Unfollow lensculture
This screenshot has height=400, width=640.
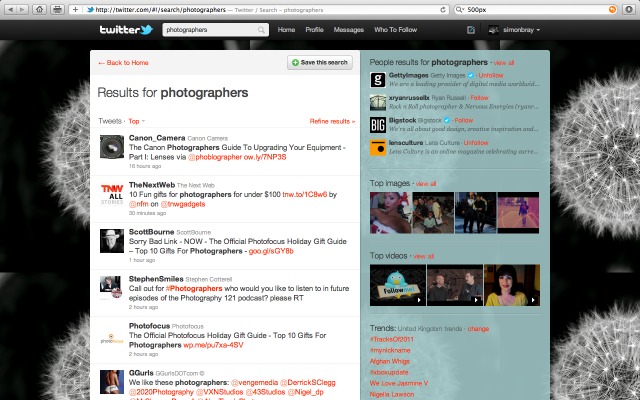click(x=476, y=142)
